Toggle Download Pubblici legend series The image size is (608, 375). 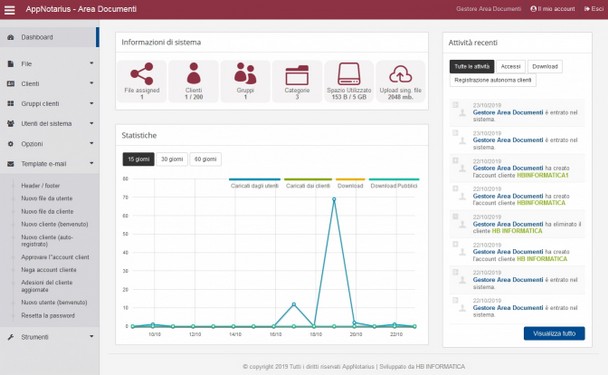394,183
